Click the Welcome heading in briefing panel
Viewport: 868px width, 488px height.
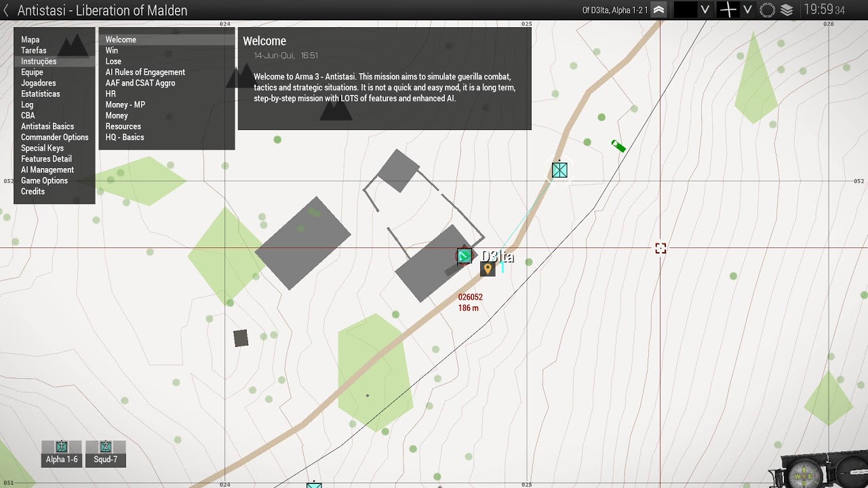[264, 41]
